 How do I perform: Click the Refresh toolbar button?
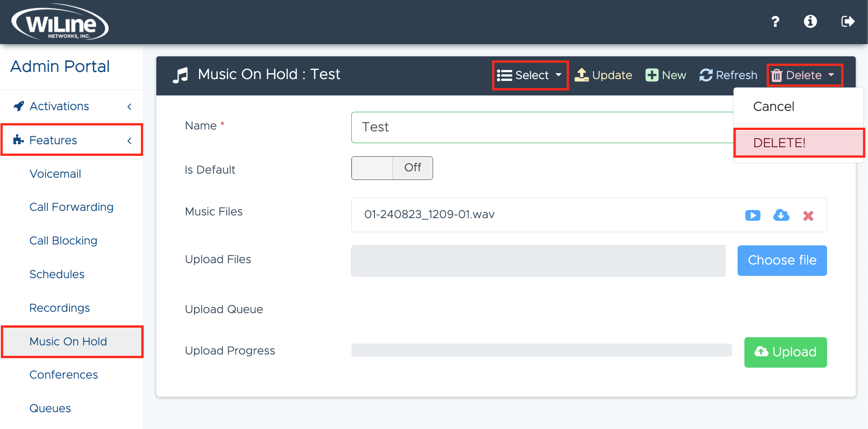[x=728, y=75]
